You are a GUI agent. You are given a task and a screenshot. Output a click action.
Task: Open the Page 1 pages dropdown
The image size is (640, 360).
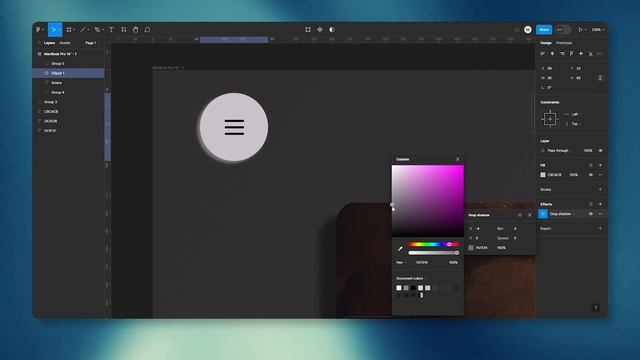coord(92,43)
